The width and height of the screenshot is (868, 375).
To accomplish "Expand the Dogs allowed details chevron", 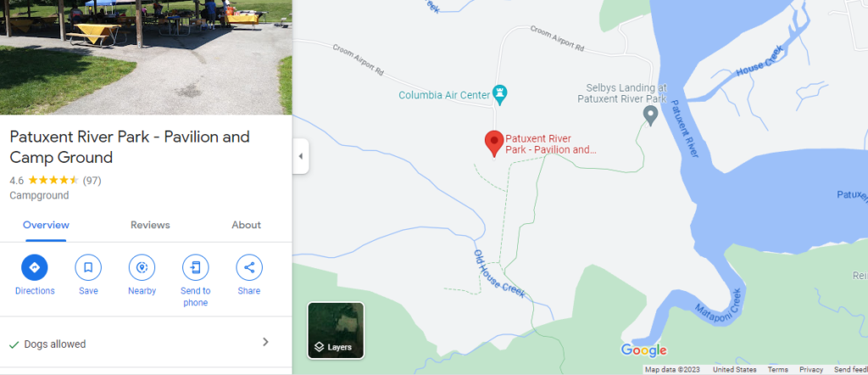I will (265, 342).
